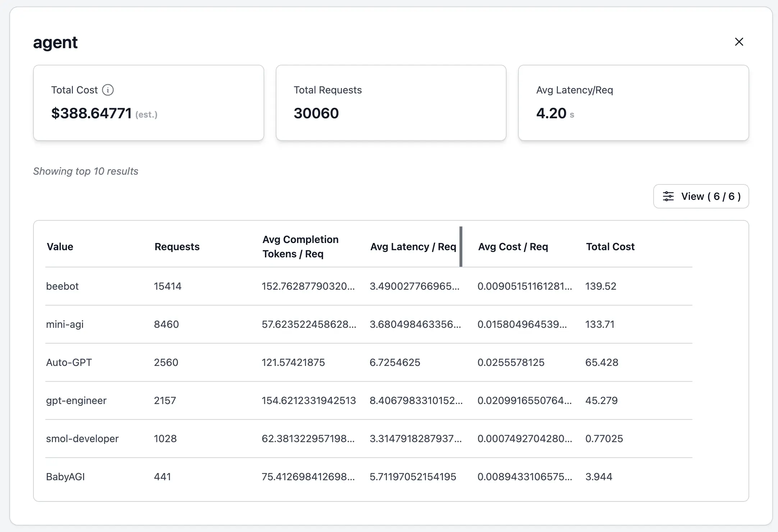This screenshot has height=532, width=778.
Task: Click the 'agent' panel title
Action: pos(55,42)
